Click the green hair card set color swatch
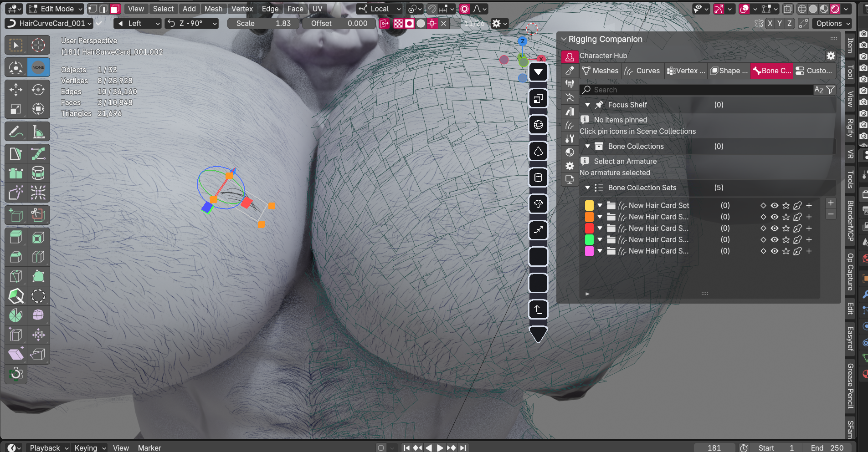The height and width of the screenshot is (452, 868). [589, 239]
